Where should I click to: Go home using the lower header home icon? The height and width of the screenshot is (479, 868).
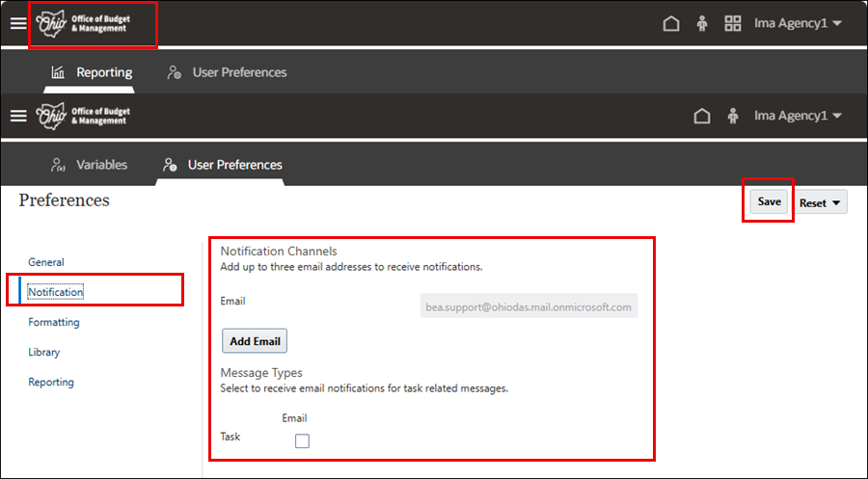[x=702, y=116]
